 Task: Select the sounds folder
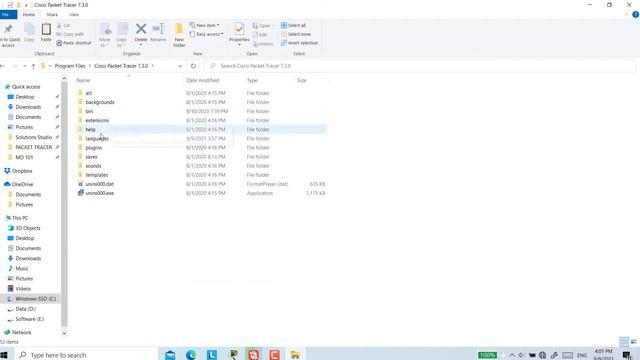pyautogui.click(x=93, y=166)
